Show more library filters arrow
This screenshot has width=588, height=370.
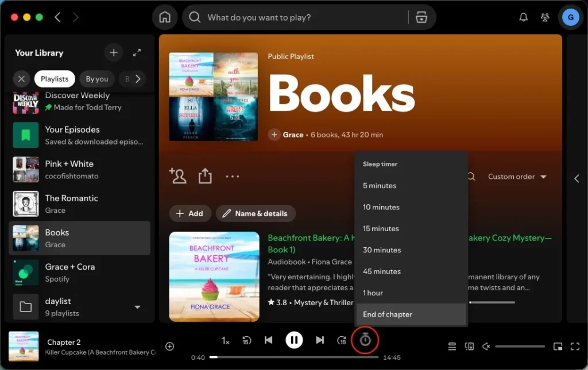tap(138, 79)
